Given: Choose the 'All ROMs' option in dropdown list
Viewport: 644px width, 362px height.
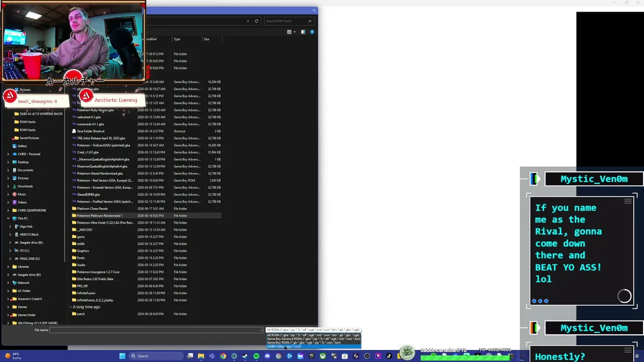Looking at the screenshot, I should 313,335.
